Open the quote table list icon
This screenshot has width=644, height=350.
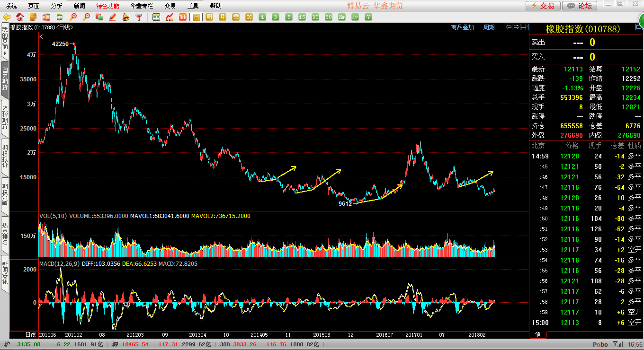click(156, 17)
